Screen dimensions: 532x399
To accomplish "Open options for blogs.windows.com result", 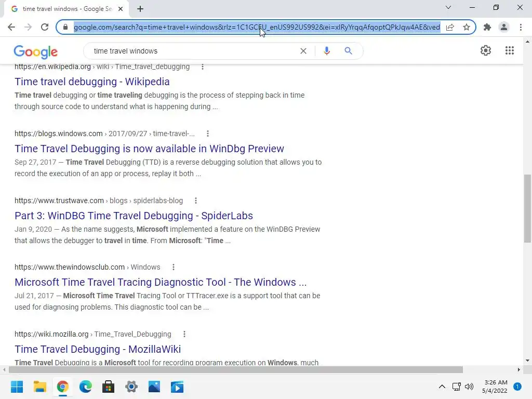I will coord(208,134).
